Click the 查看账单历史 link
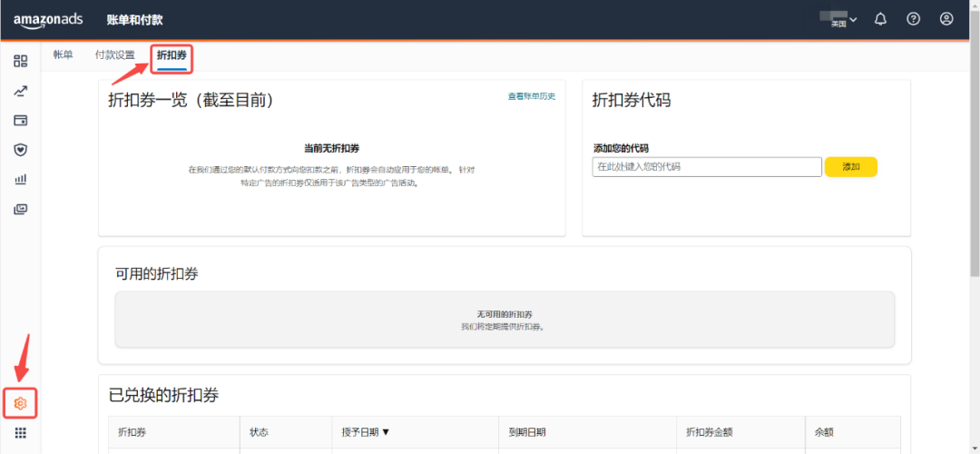Screen dimensions: 980x454 tap(531, 96)
